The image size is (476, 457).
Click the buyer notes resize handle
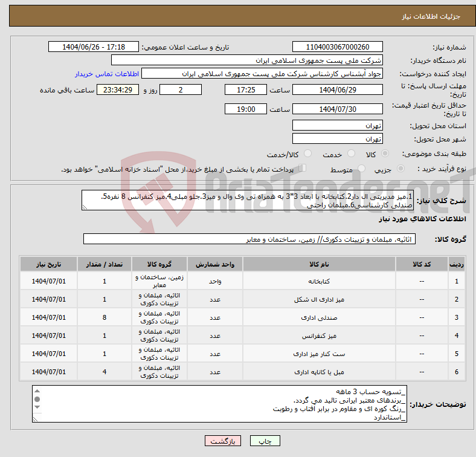pyautogui.click(x=35, y=420)
